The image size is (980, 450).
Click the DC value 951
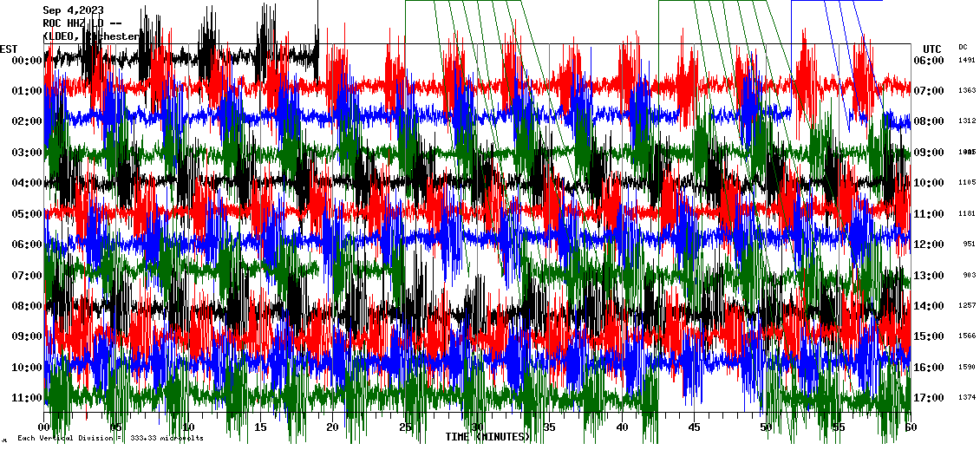(968, 245)
